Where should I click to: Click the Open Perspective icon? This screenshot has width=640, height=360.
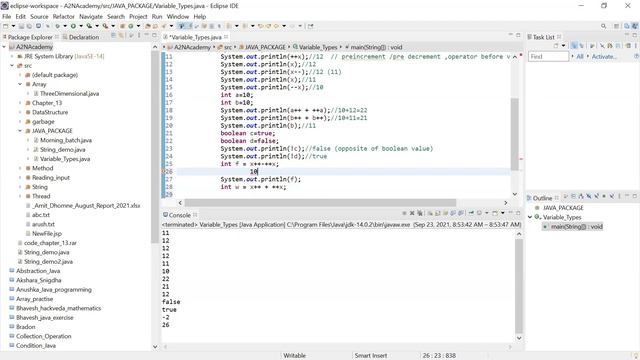[616, 26]
